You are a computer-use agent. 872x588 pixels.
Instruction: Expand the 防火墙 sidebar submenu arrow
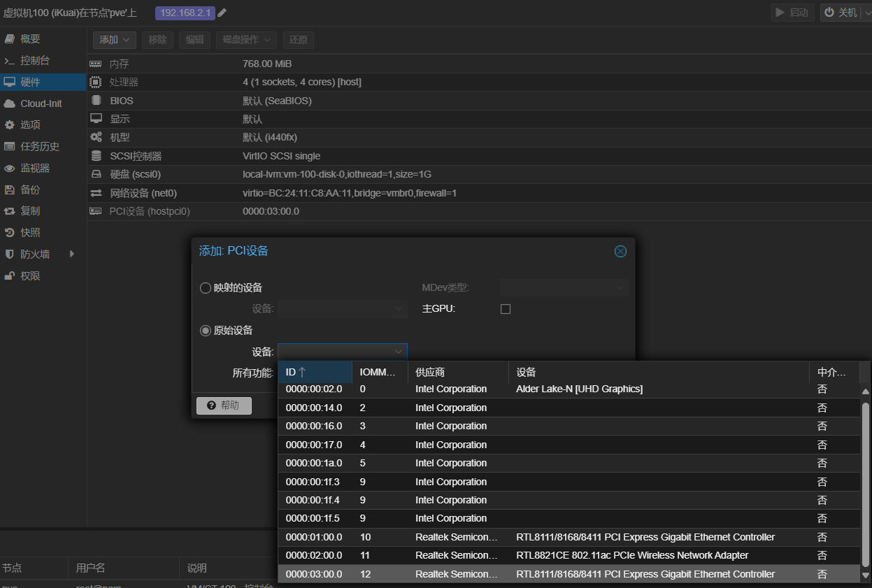click(x=72, y=254)
